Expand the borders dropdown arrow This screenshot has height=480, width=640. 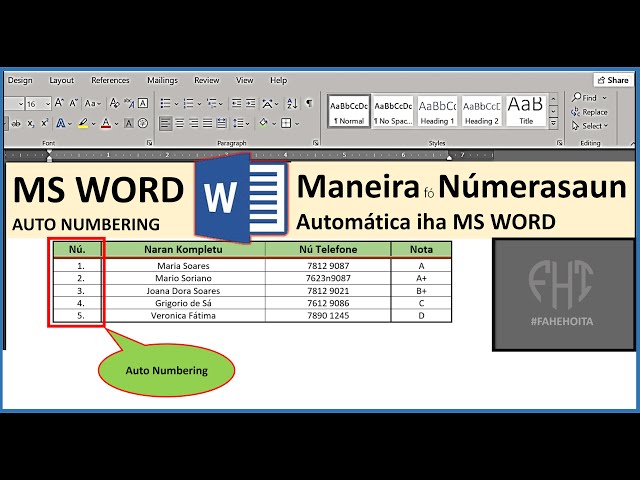[297, 124]
